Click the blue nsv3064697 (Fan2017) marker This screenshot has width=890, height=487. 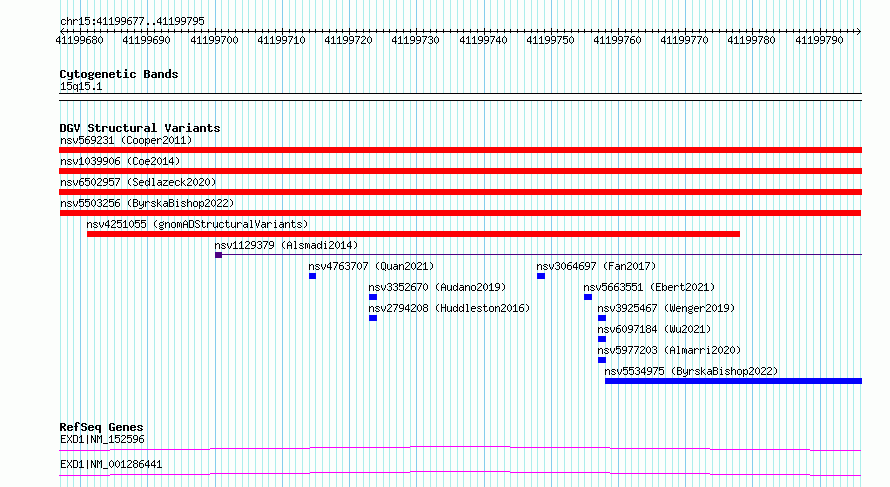coord(541,276)
